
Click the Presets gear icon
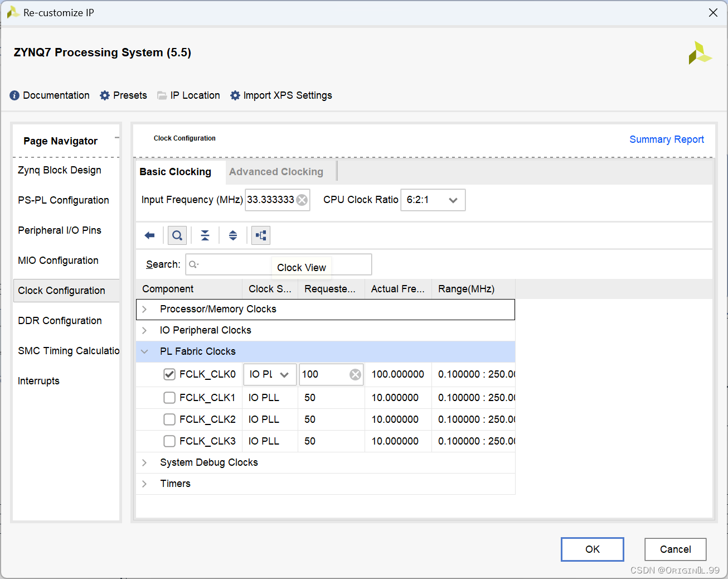click(x=105, y=95)
